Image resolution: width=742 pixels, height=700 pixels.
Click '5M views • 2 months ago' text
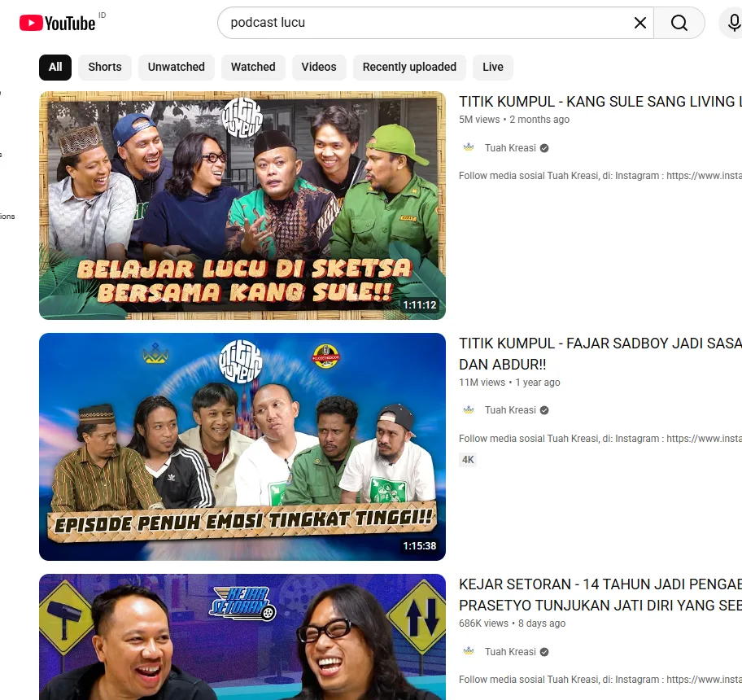(x=514, y=120)
